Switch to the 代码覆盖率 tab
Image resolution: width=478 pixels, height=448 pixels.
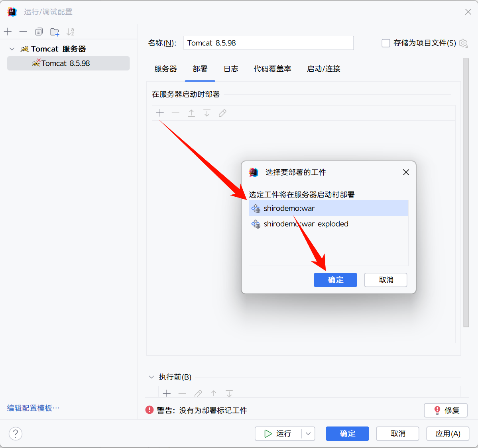click(x=273, y=69)
